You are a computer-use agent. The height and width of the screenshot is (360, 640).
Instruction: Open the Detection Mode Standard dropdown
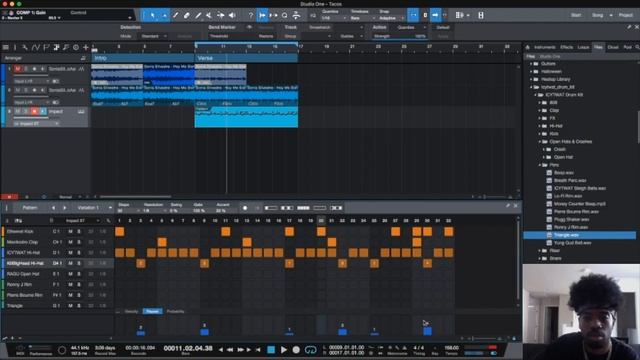[153, 36]
